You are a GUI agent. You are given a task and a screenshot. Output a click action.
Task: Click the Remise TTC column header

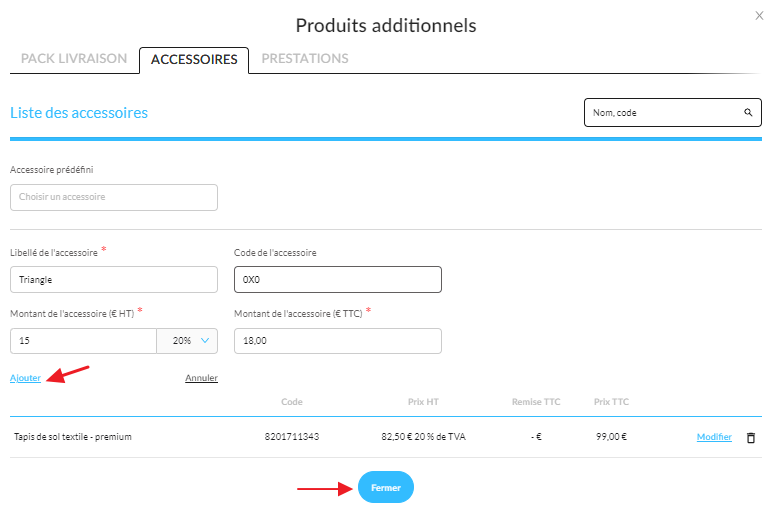[x=536, y=402]
